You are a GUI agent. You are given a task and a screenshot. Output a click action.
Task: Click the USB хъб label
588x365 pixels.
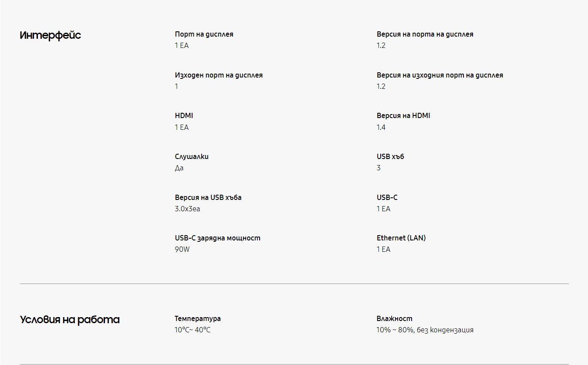pos(390,156)
